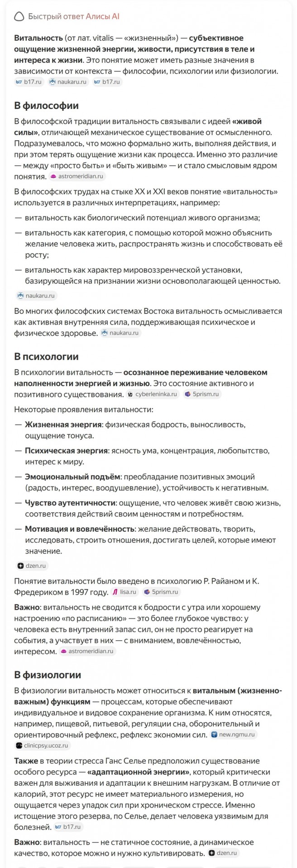Click the Alice AI logo icon
The height and width of the screenshot is (868, 297).
(19, 17)
